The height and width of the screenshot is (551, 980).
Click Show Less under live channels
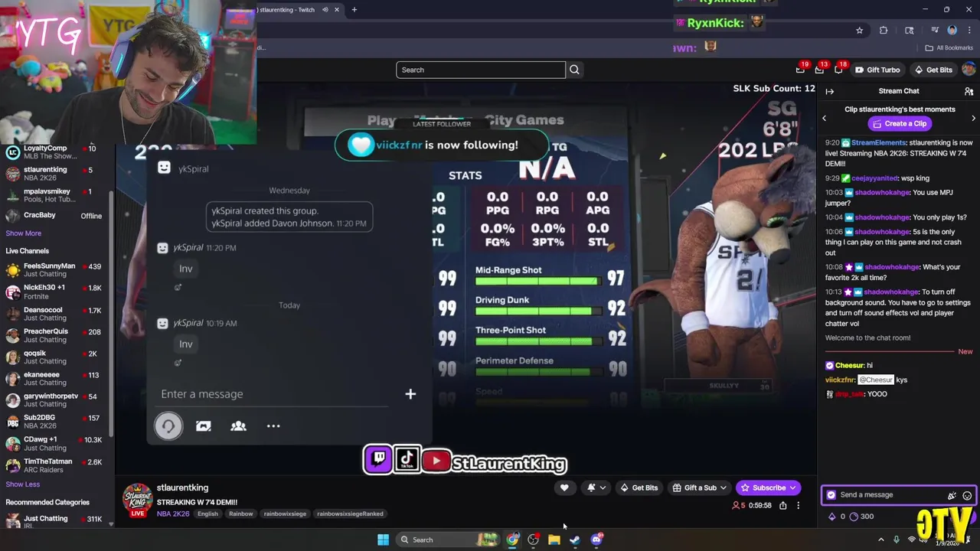coord(23,484)
